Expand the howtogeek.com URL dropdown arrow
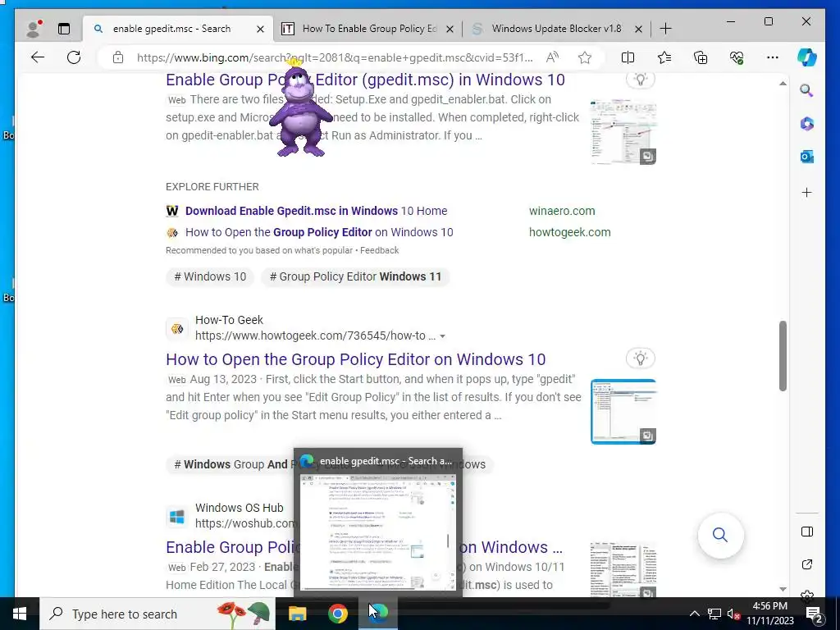The width and height of the screenshot is (840, 630). point(442,336)
